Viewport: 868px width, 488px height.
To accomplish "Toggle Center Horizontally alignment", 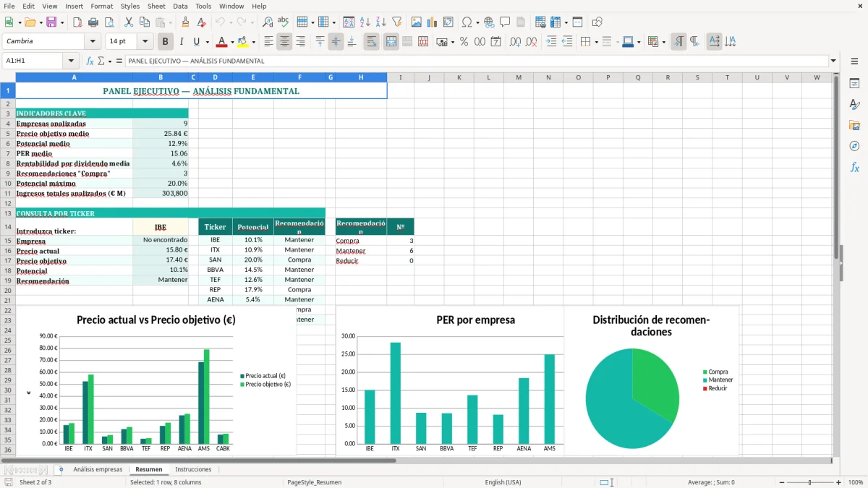I will tap(284, 42).
